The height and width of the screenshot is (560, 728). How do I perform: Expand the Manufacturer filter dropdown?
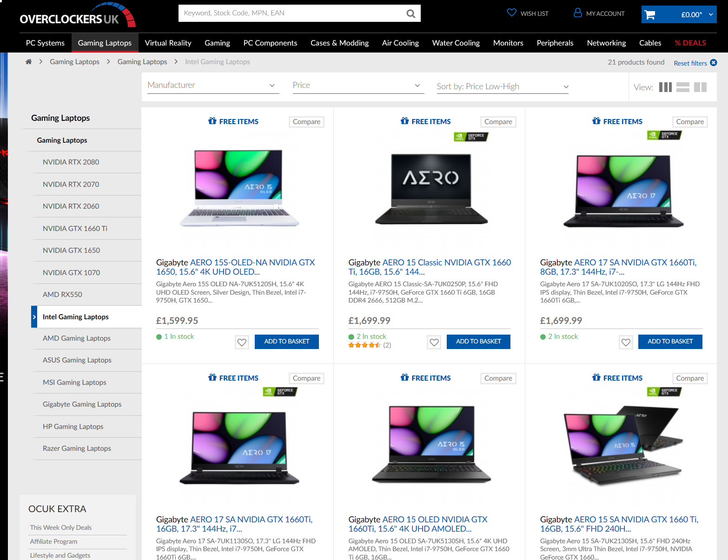(x=213, y=86)
